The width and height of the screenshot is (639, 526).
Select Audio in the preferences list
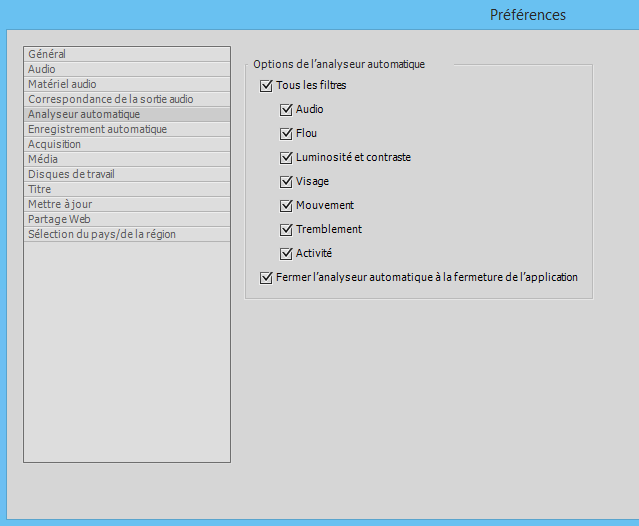[x=42, y=69]
